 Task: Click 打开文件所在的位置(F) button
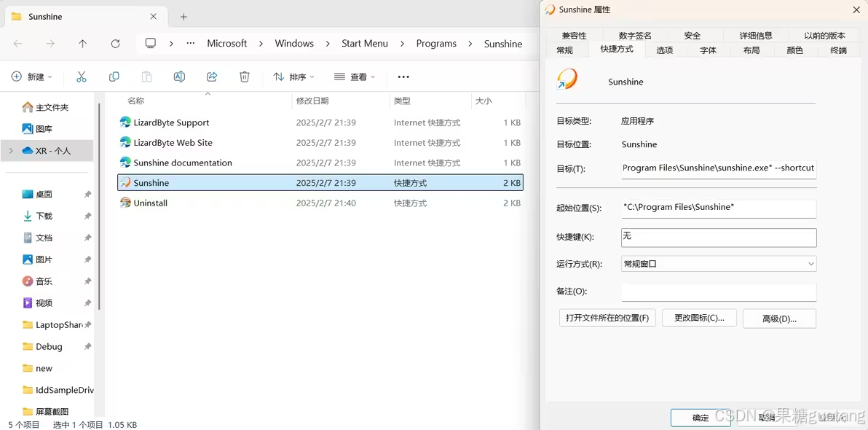click(607, 318)
